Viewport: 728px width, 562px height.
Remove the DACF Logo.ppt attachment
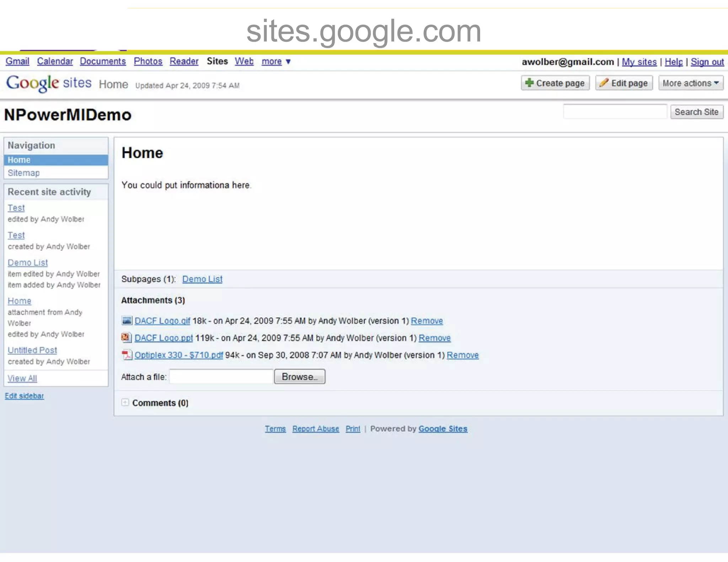click(434, 338)
